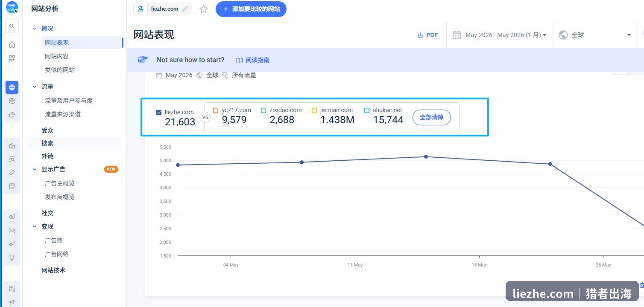
Task: Click the pie chart icon in the left rail
Action: (x=12, y=114)
